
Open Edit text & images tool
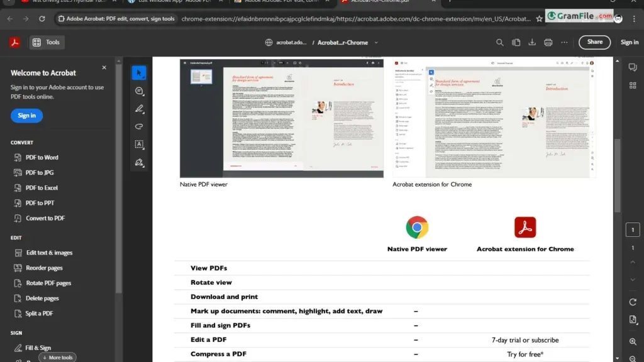43,253
